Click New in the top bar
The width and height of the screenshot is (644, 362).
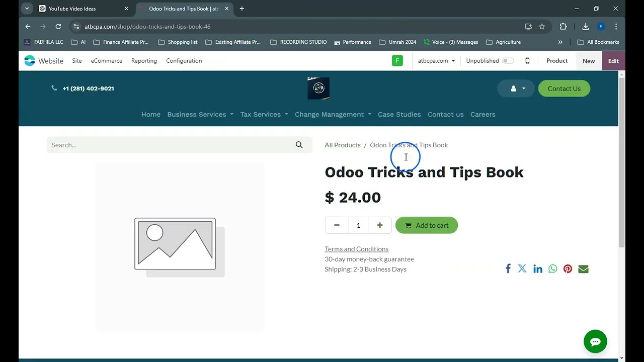pos(589,61)
